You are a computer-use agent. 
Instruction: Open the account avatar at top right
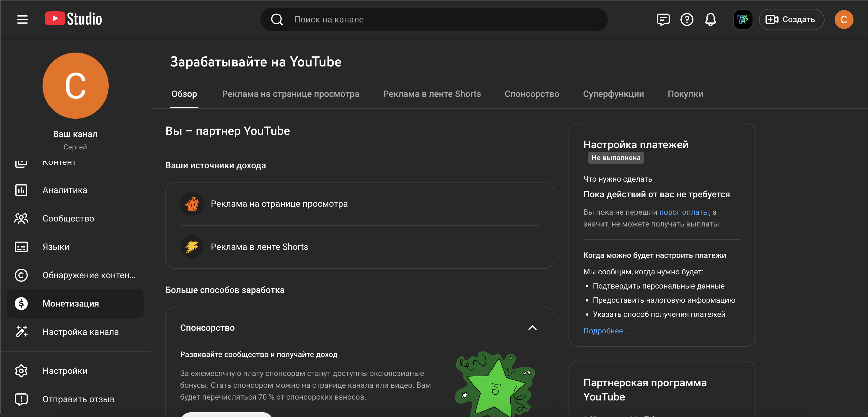[x=843, y=19]
